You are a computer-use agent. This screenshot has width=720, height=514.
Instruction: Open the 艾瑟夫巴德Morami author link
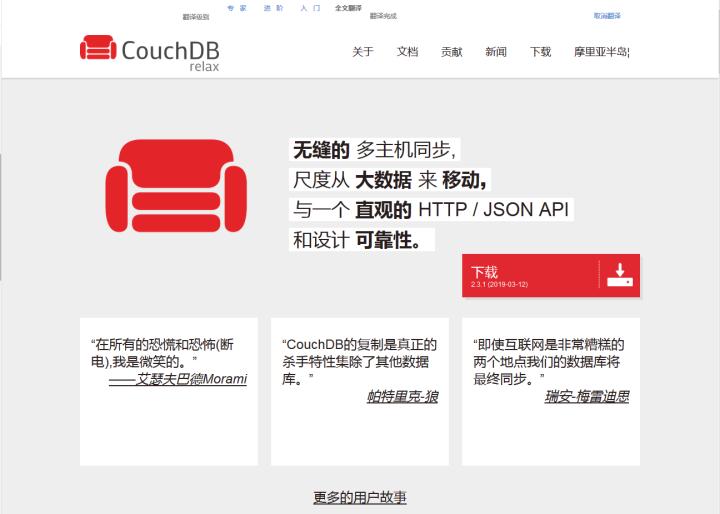coord(178,379)
